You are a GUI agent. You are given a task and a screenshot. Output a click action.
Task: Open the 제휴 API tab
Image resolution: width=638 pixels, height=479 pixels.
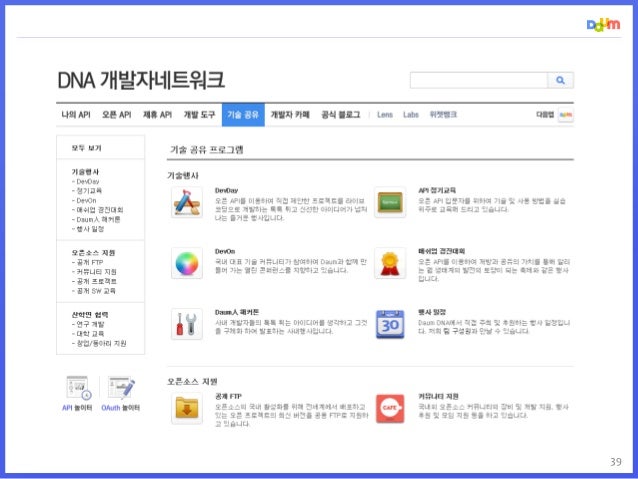coord(157,115)
